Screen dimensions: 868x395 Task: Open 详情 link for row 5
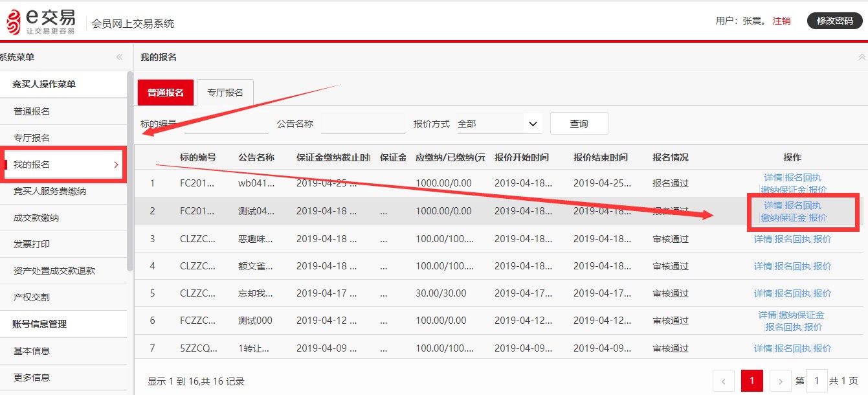763,293
